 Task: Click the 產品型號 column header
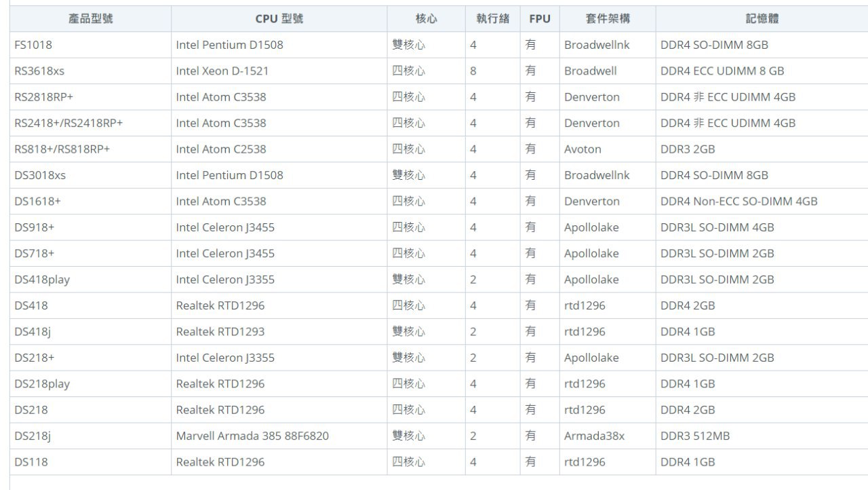click(90, 19)
